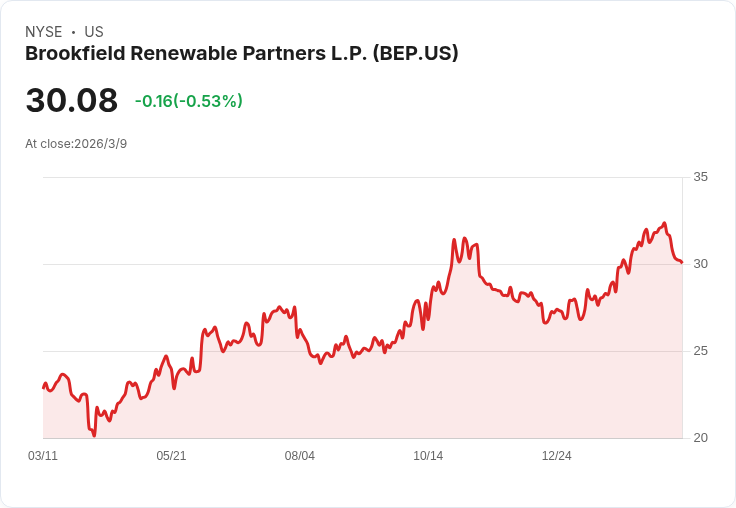
Task: Select the 08/04 date on x-axis
Action: tap(300, 456)
